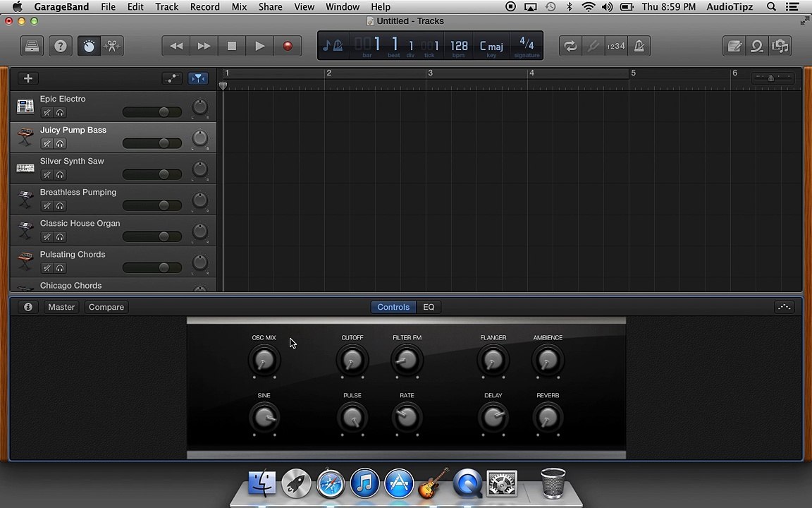Add a new track with plus button
812x508 pixels.
click(x=28, y=78)
